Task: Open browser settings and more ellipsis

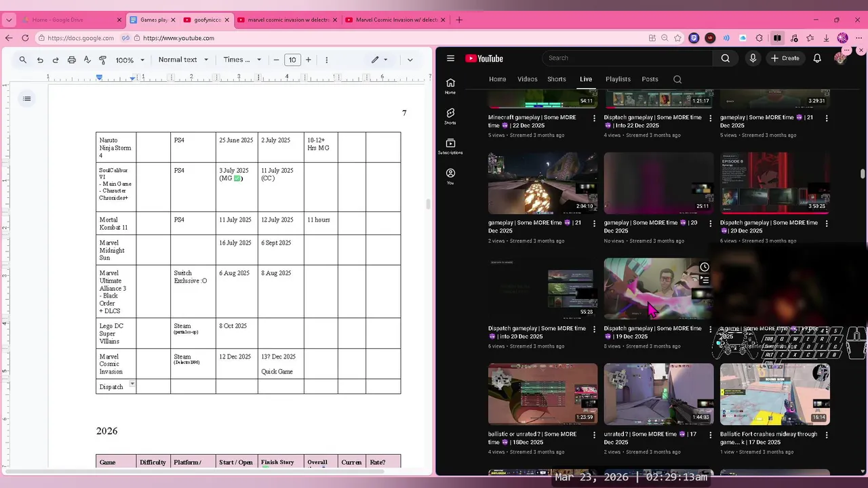Action: click(x=860, y=38)
